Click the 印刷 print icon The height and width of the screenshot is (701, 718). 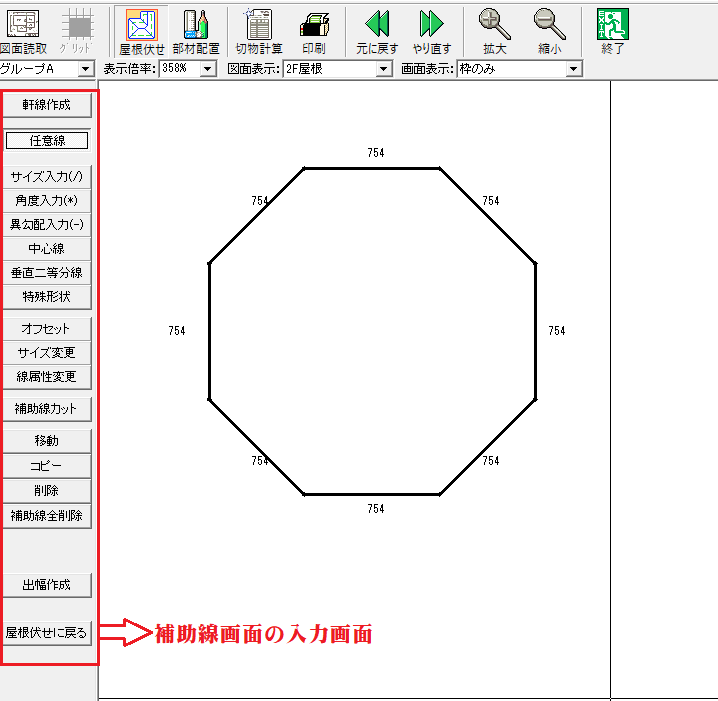click(314, 32)
